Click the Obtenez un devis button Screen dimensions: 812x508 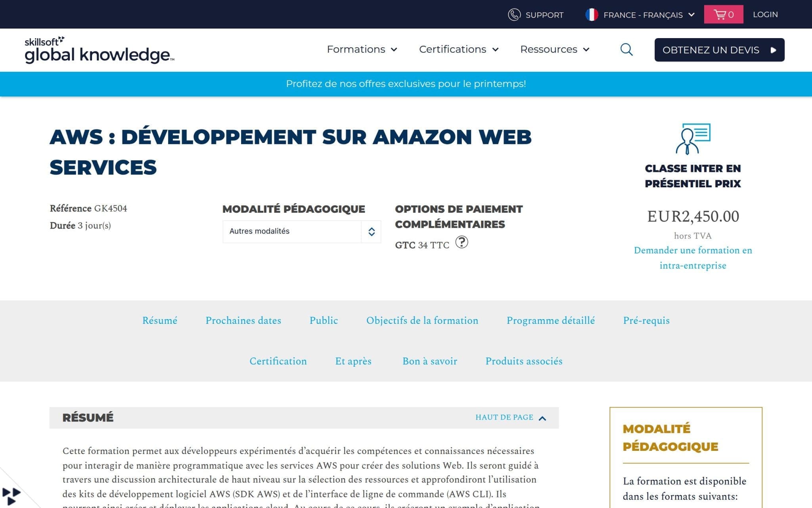[719, 50]
